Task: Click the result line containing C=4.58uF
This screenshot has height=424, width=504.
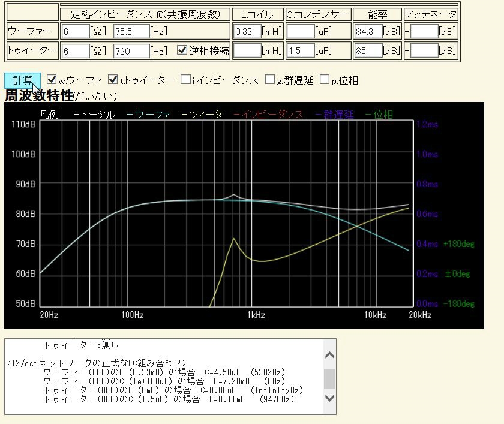Action: [x=164, y=372]
